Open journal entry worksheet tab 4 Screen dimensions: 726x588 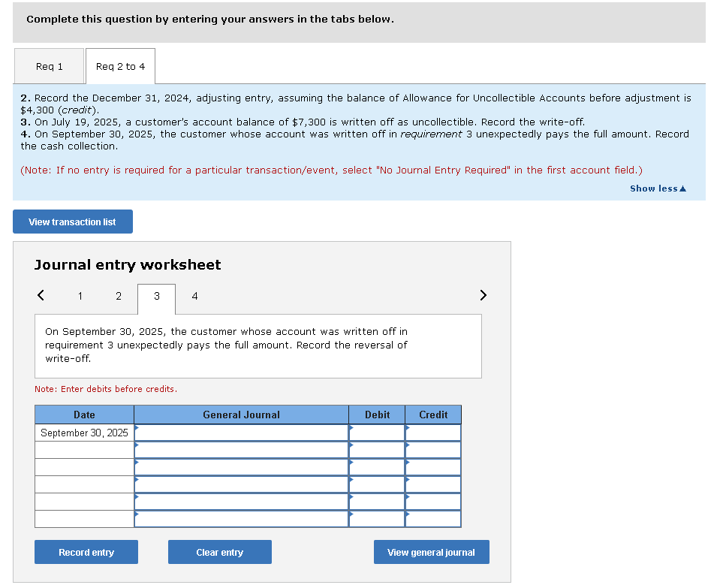[x=195, y=297]
